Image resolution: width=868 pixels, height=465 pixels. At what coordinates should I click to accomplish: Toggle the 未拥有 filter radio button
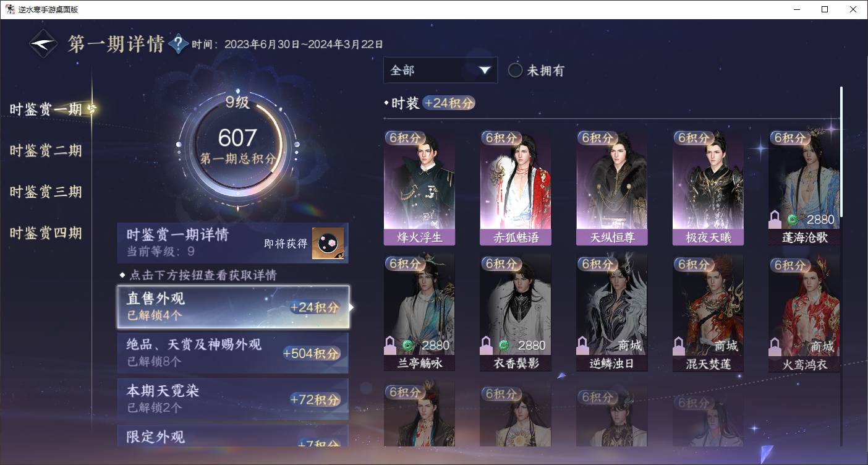click(515, 70)
